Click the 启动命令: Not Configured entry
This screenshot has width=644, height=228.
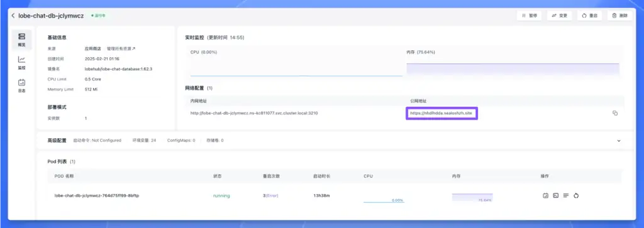tap(97, 141)
